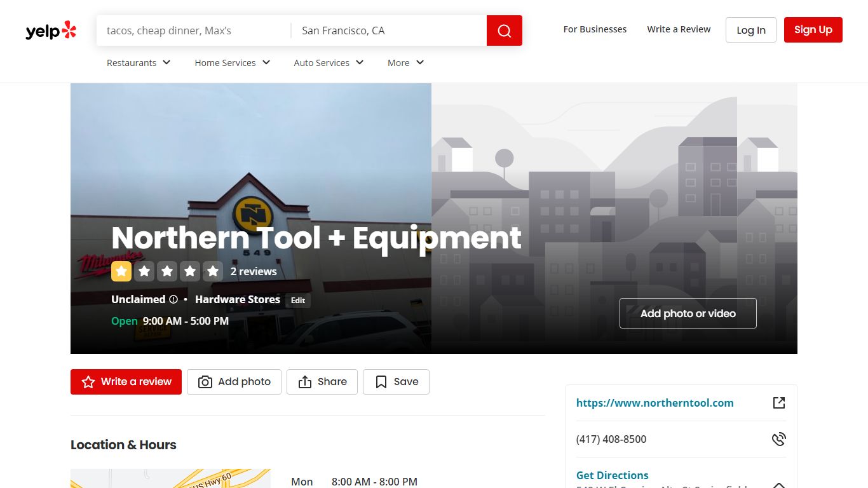Save the business with the bookmark button
The height and width of the screenshot is (488, 868).
click(396, 382)
